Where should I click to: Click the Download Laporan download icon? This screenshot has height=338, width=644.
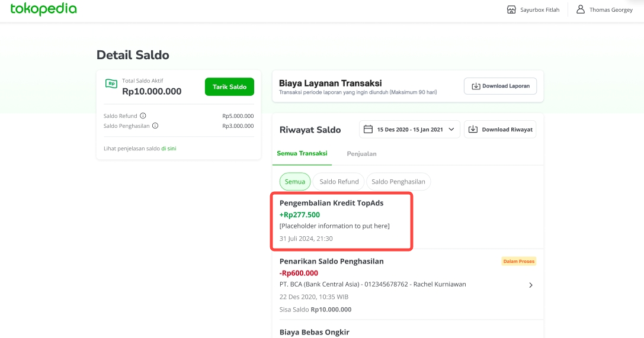coord(475,86)
